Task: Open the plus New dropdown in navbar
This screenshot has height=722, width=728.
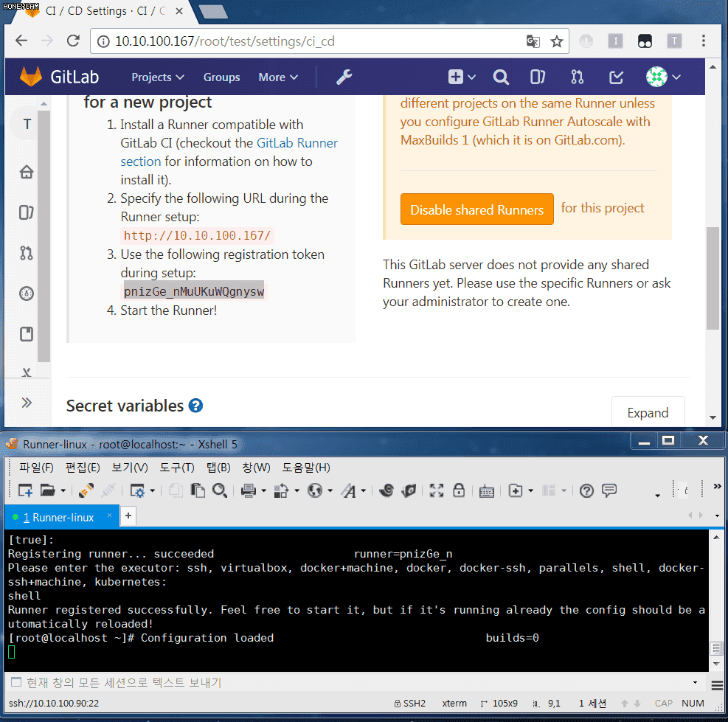Action: click(x=462, y=77)
